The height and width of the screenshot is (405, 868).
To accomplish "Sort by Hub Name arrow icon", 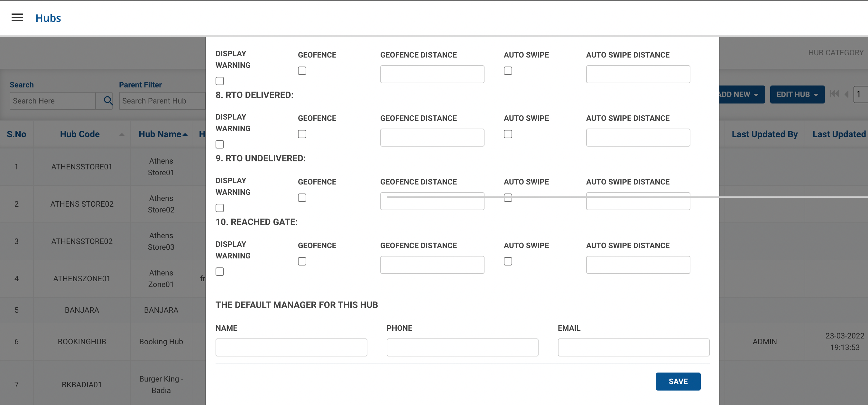I will tap(185, 135).
